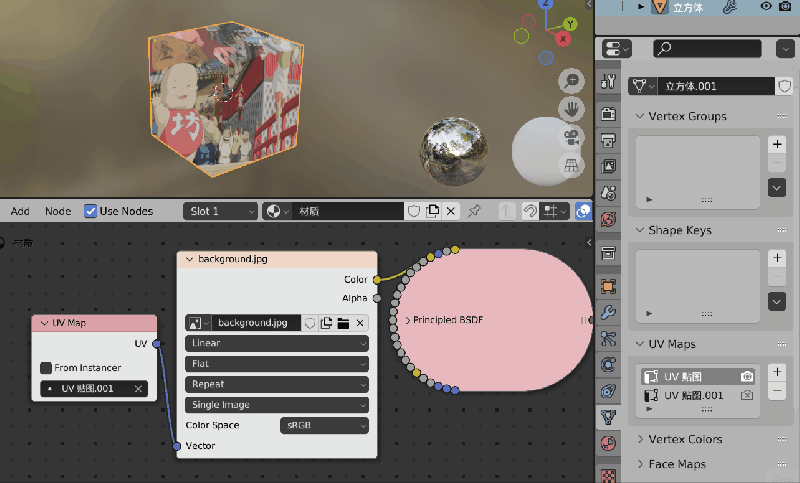Toggle node editor overlays button
This screenshot has width=800, height=483.
(x=583, y=211)
